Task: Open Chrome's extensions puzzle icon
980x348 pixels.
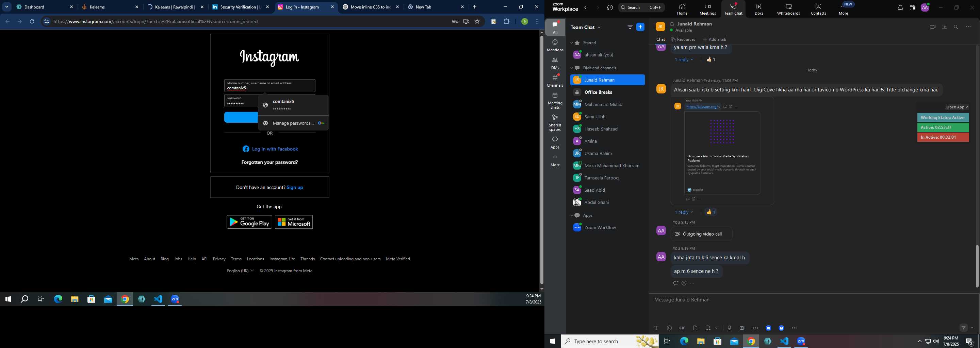Action: coord(507,22)
